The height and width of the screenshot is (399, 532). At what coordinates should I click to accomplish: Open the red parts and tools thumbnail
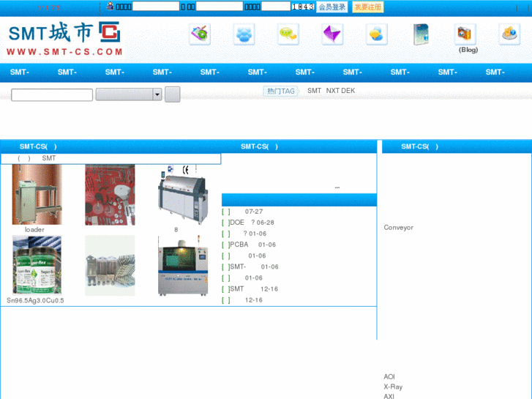[110, 195]
